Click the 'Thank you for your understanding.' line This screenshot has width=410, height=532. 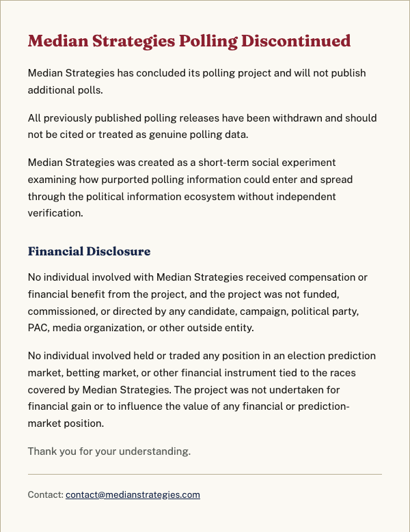tap(109, 451)
